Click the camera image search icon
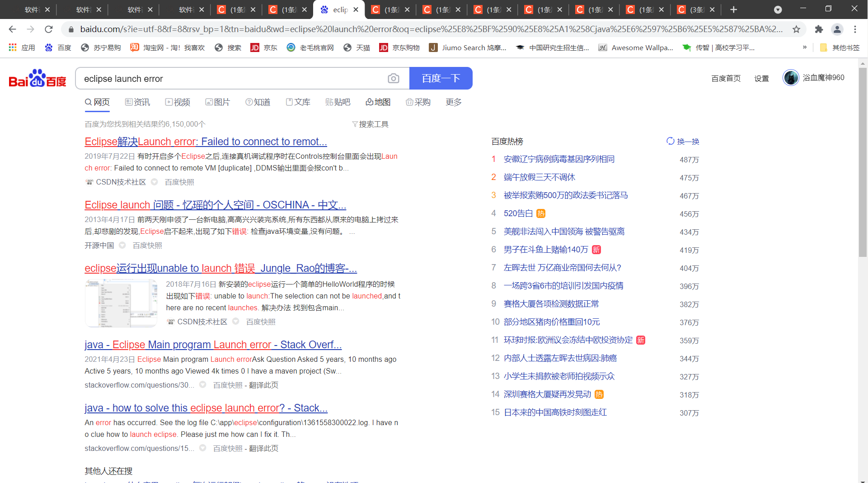Screen dimensions: 868x483 pyautogui.click(x=393, y=78)
